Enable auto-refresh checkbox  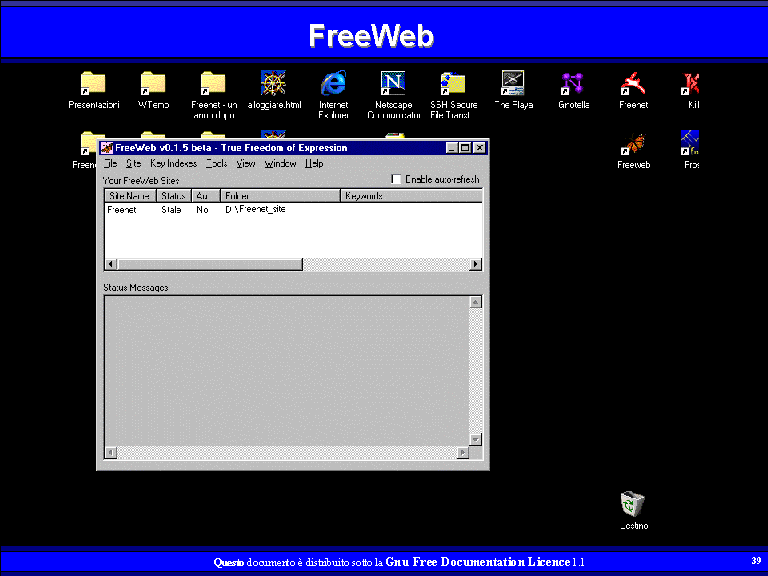click(396, 179)
